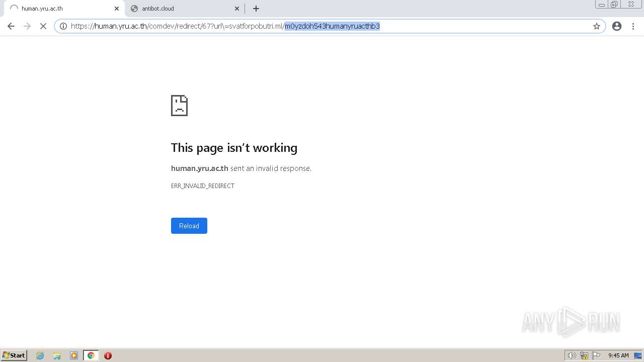Click the 'human.yru.ac.th sent an invalid response' text

(241, 168)
